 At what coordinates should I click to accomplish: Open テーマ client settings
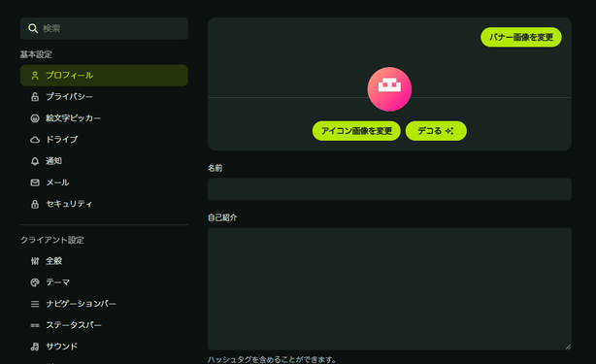(104, 282)
